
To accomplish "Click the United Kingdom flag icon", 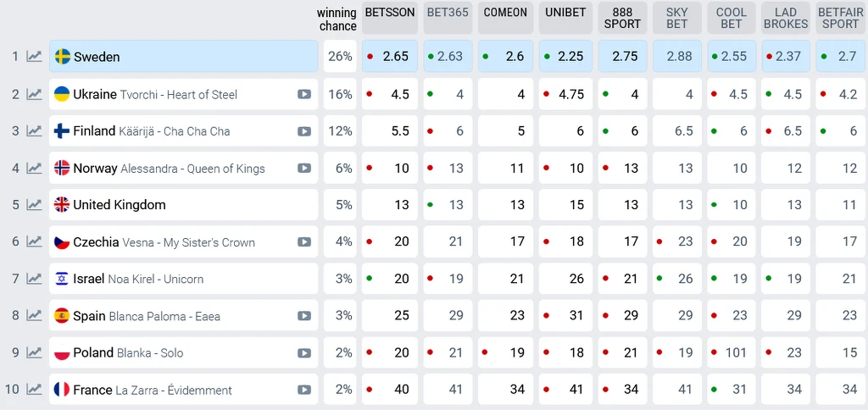I will 62,204.
